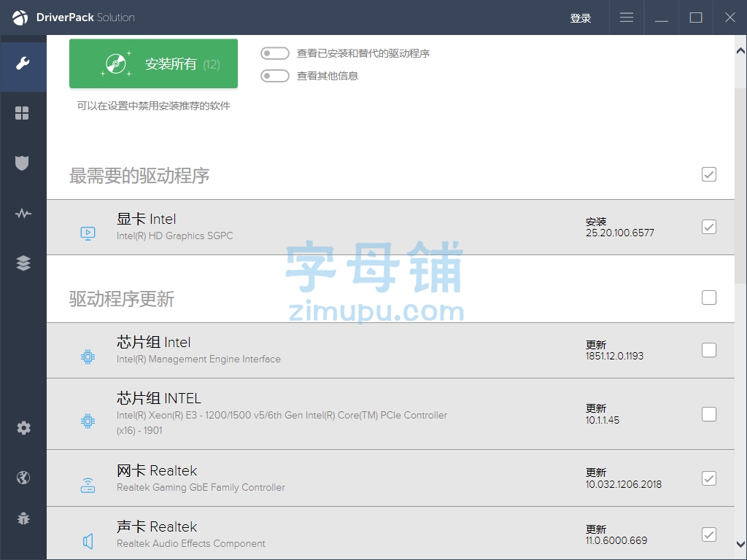The image size is (747, 560).
Task: Uncheck the 网卡 Realtek checkbox
Action: coord(709,478)
